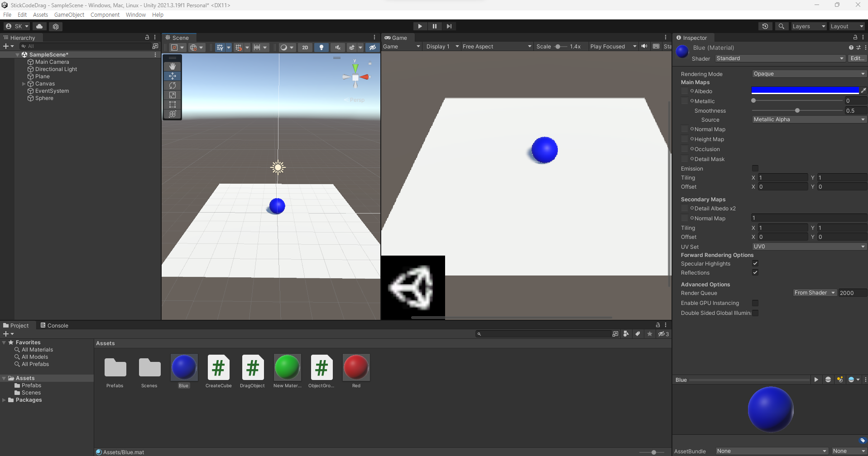Screen dimensions: 868x456
Task: Click the shader Edit button
Action: coord(857,58)
